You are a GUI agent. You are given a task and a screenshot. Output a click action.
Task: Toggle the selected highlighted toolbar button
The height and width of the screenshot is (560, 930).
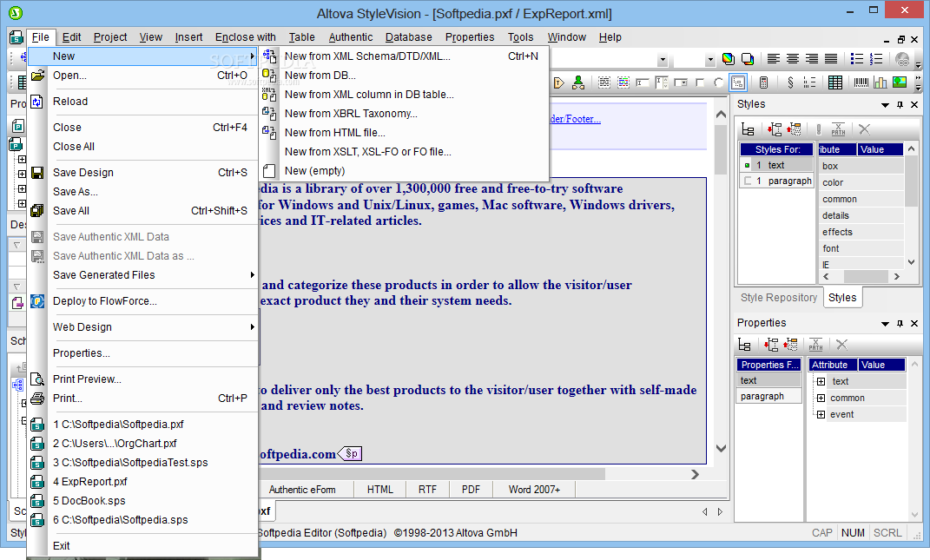tap(738, 82)
